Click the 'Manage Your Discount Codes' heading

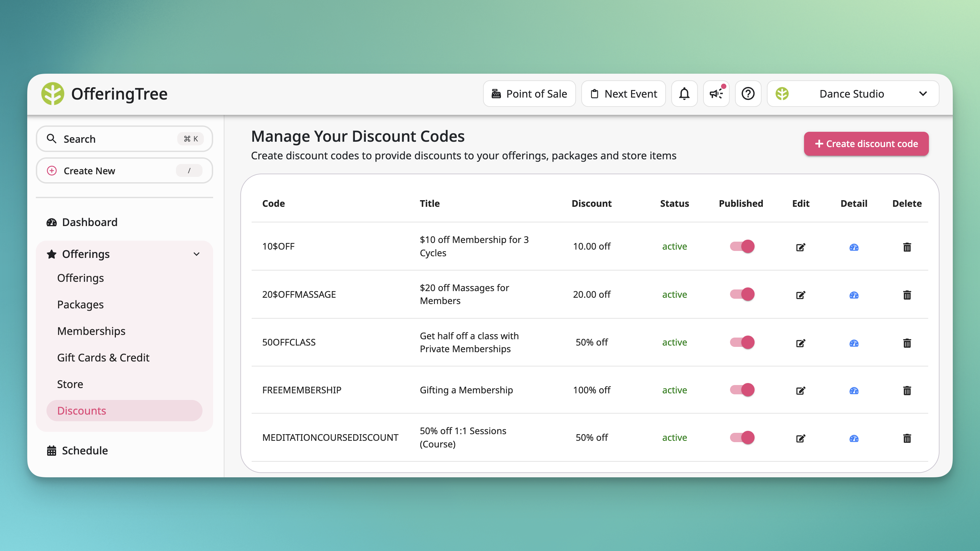point(358,136)
